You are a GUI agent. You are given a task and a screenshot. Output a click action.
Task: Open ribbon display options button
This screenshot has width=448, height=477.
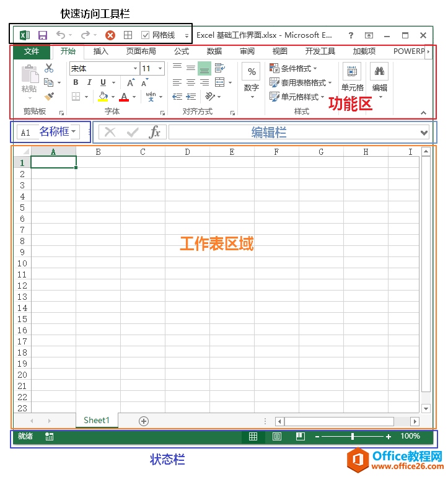(x=369, y=35)
